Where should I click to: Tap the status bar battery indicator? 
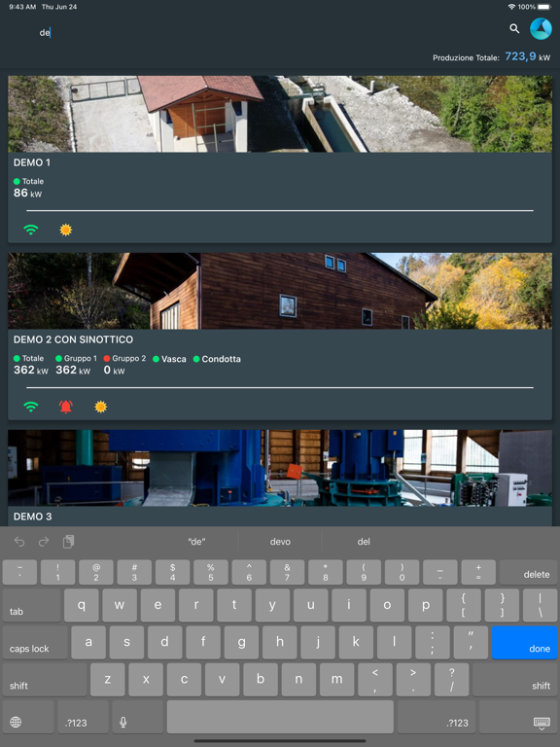(544, 7)
